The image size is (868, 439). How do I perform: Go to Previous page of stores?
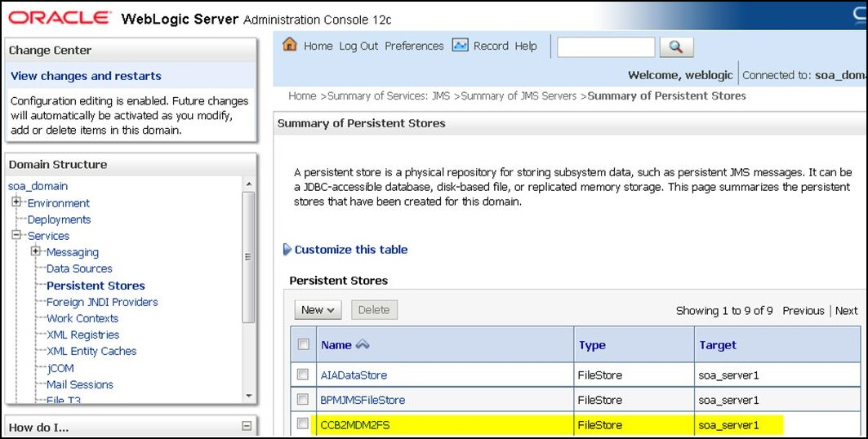coord(803,311)
